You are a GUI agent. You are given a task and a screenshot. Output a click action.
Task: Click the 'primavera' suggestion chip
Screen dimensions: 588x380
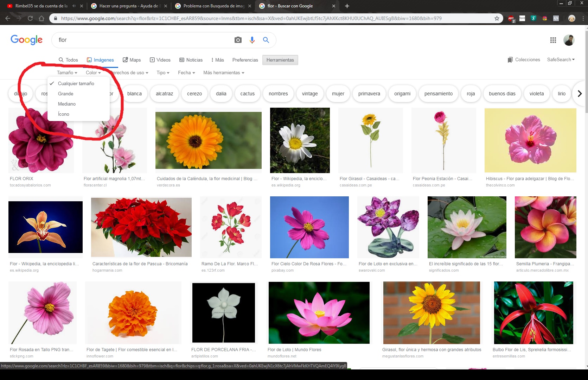(x=369, y=94)
